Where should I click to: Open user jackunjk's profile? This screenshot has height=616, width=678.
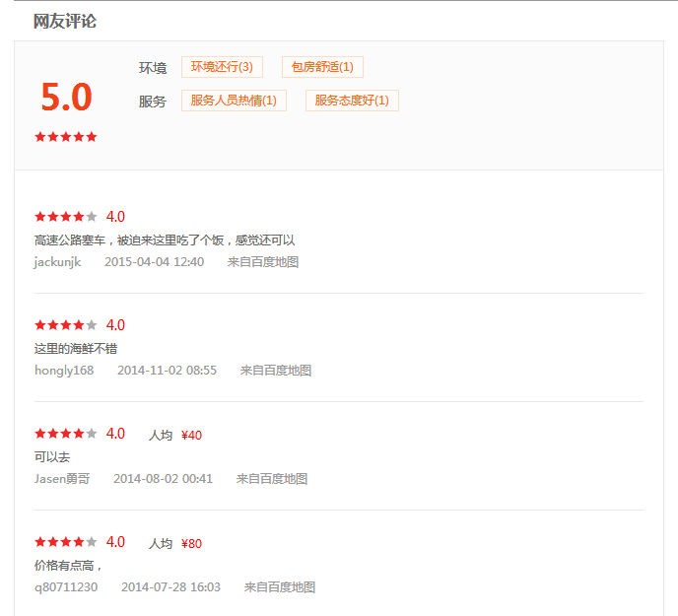coord(57,262)
